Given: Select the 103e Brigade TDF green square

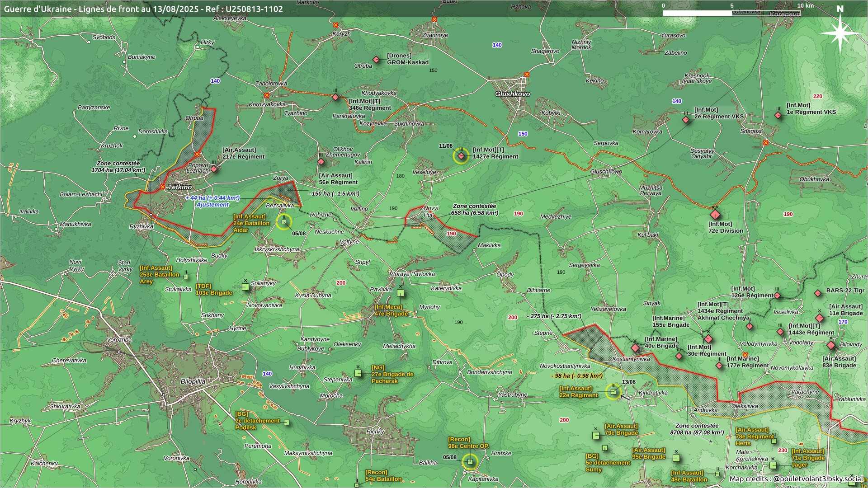Looking at the screenshot, I should click(245, 286).
